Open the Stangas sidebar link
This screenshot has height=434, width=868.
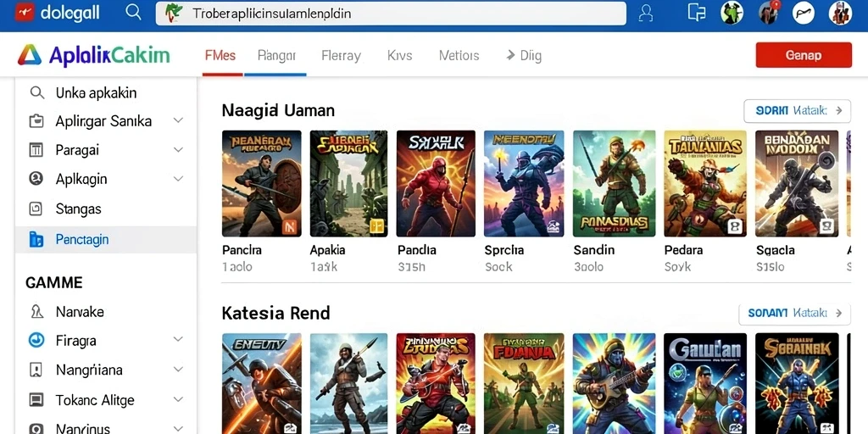79,209
